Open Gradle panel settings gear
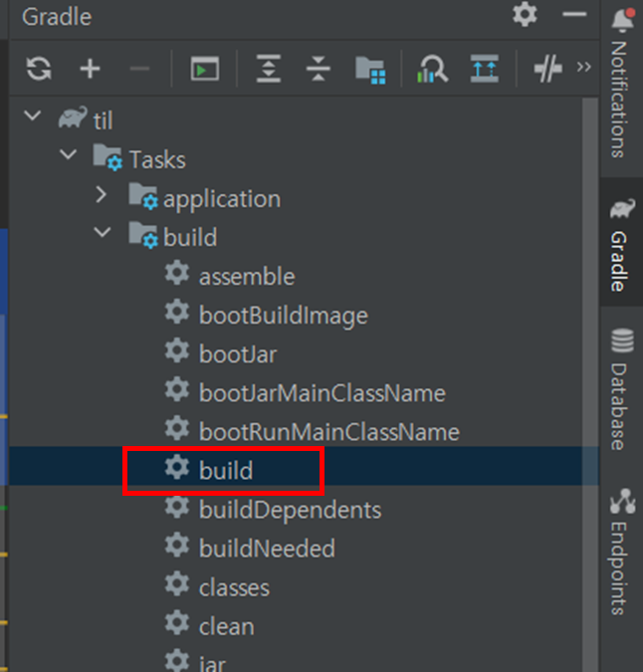This screenshot has height=672, width=643. (525, 15)
